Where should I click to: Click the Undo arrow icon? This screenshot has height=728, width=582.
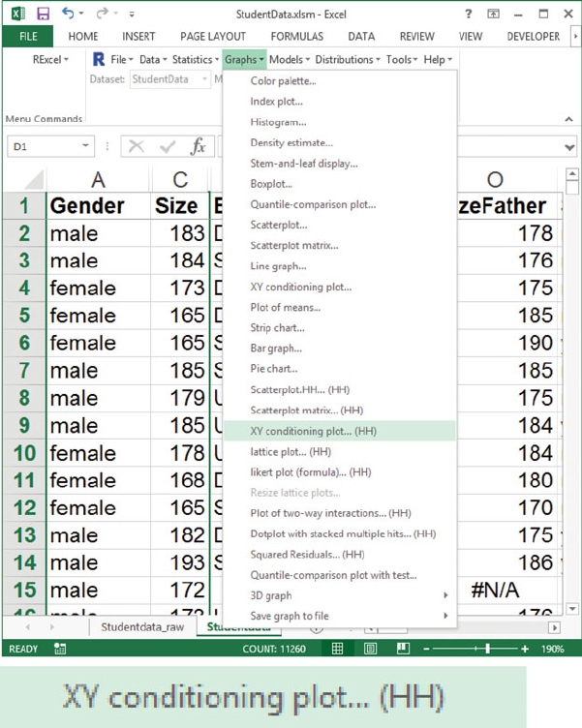click(x=68, y=13)
